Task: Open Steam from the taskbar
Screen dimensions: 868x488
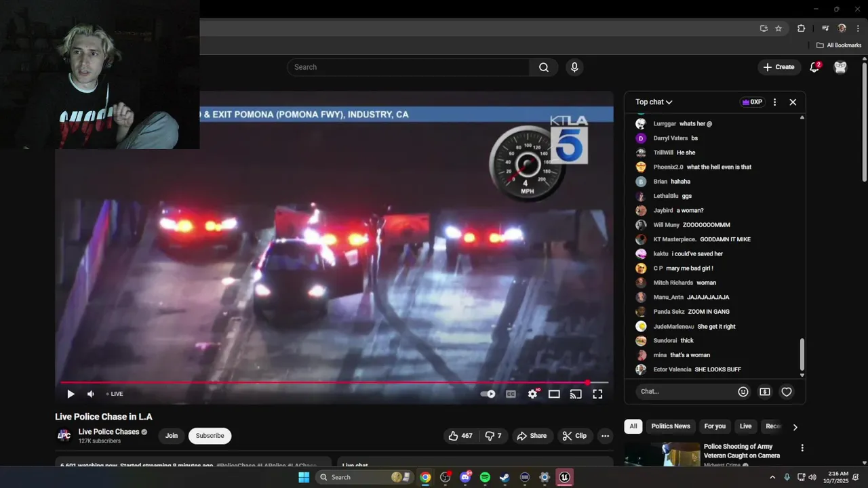Action: pyautogui.click(x=505, y=477)
